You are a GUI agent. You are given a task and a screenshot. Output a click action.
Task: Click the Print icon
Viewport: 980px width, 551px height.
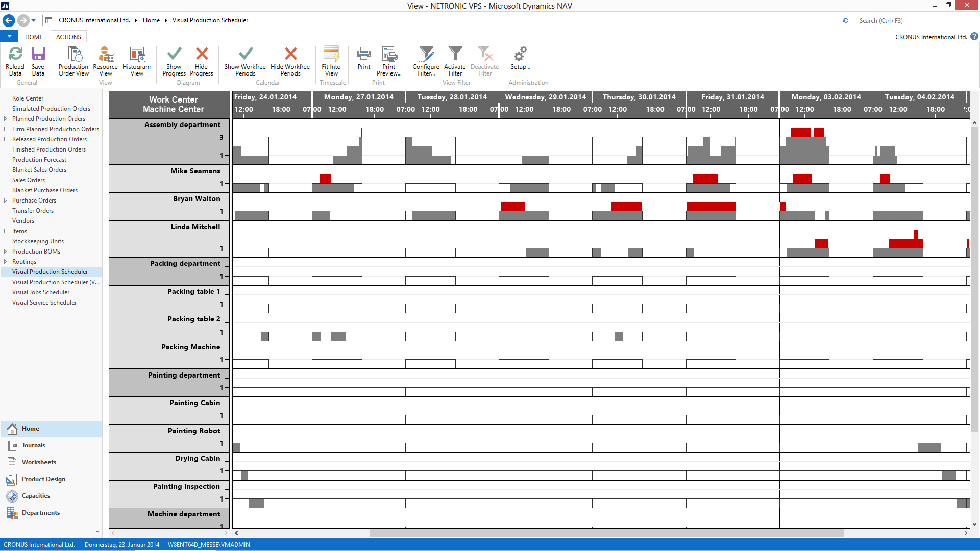(x=364, y=54)
